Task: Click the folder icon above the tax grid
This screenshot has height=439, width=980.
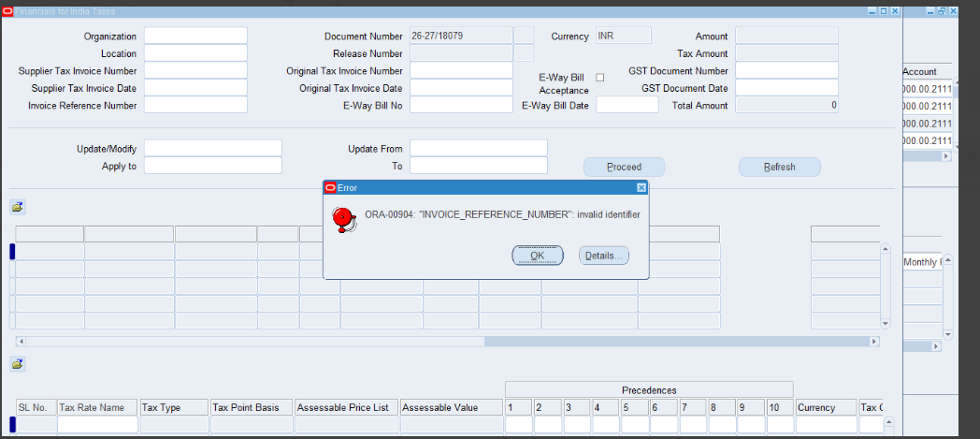Action: click(17, 363)
